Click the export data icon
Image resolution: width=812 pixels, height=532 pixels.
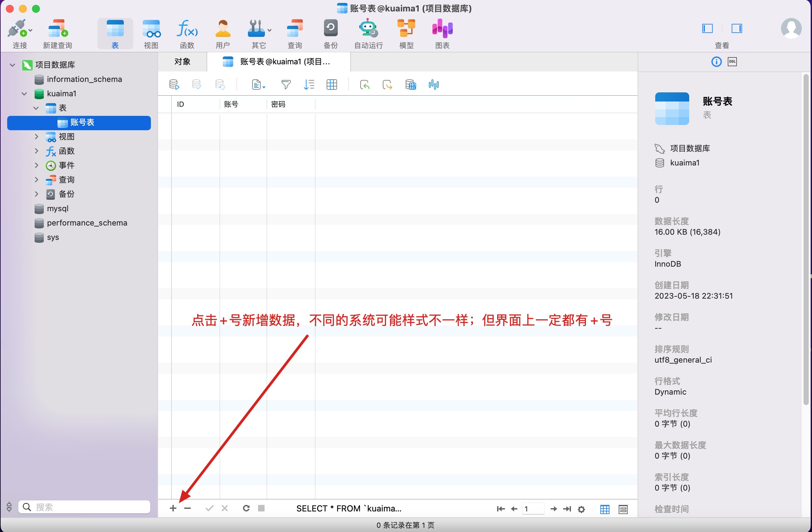(388, 85)
